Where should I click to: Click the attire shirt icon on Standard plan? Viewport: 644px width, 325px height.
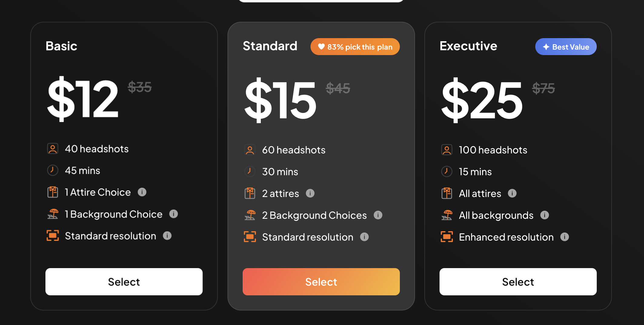250,193
